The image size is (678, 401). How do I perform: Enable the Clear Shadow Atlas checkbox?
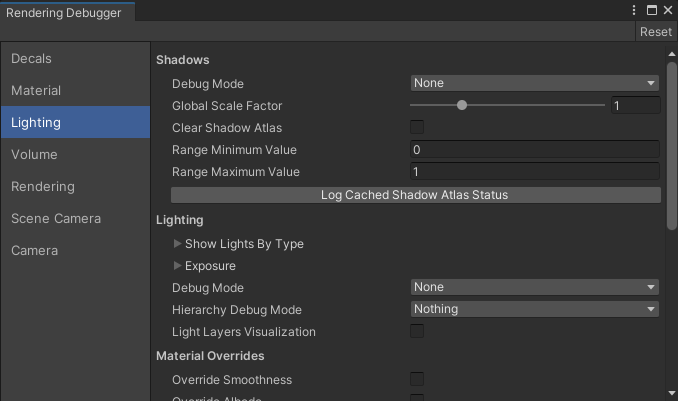click(417, 127)
